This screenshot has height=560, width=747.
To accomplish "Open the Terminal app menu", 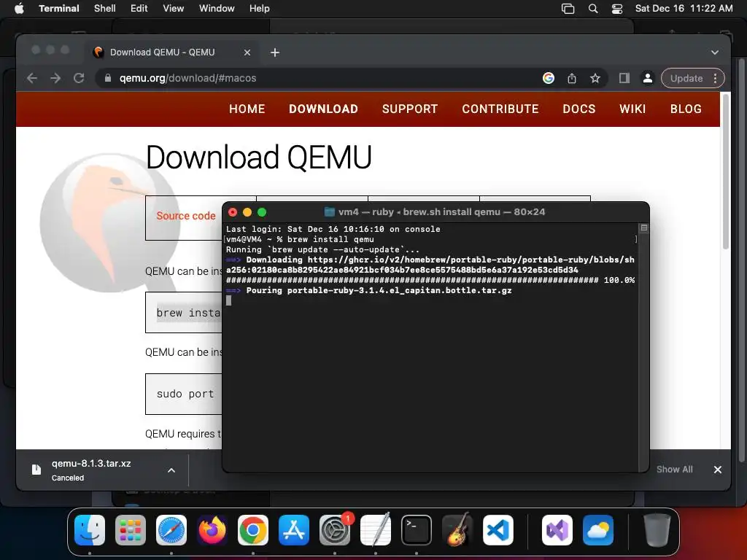I will click(x=59, y=9).
